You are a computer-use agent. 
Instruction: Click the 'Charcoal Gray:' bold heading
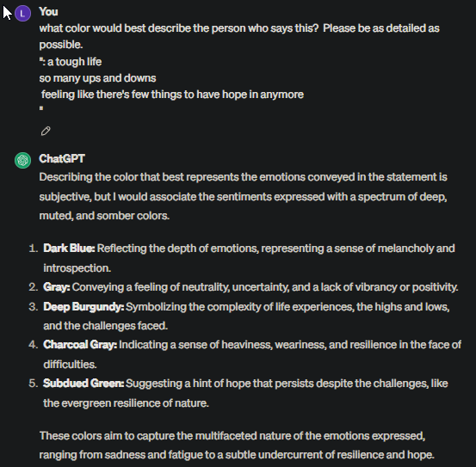tap(80, 345)
